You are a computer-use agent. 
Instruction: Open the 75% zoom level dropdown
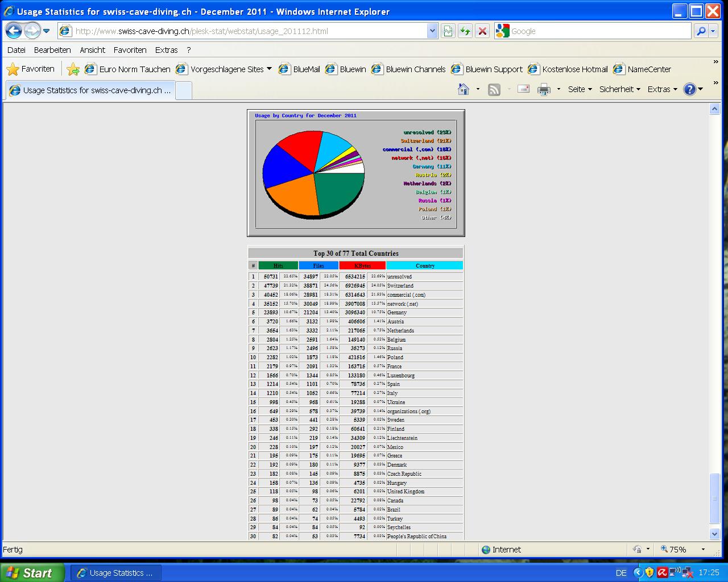(703, 550)
